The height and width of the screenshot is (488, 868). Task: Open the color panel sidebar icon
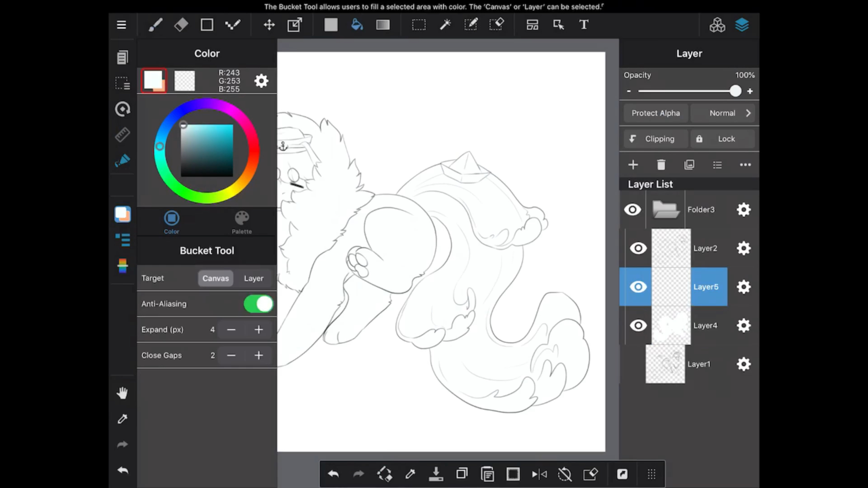pos(123,214)
